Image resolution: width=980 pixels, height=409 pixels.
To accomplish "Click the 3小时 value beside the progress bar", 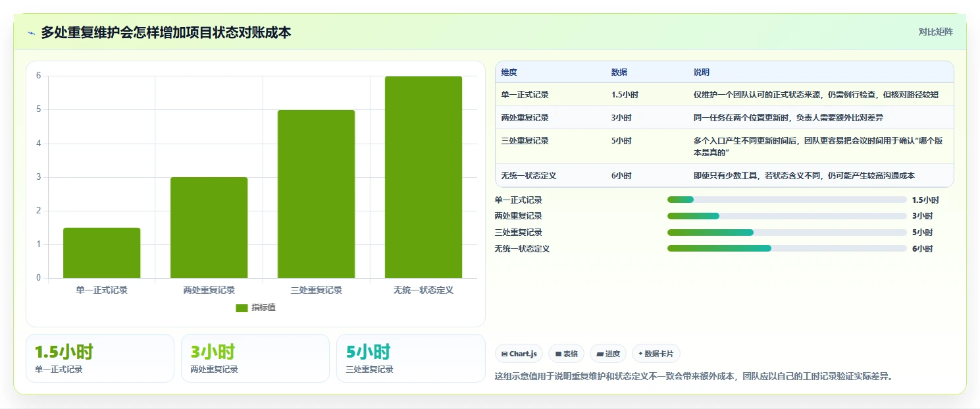I will (x=922, y=216).
